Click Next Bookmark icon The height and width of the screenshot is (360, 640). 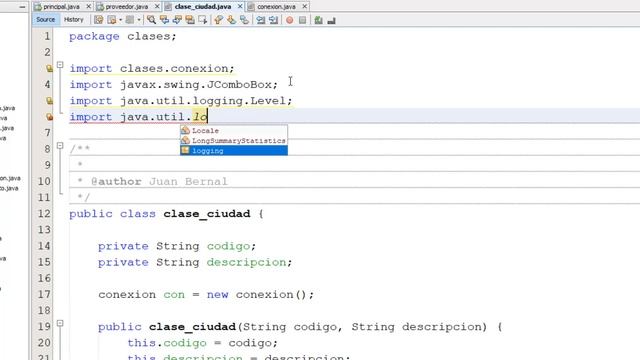231,20
